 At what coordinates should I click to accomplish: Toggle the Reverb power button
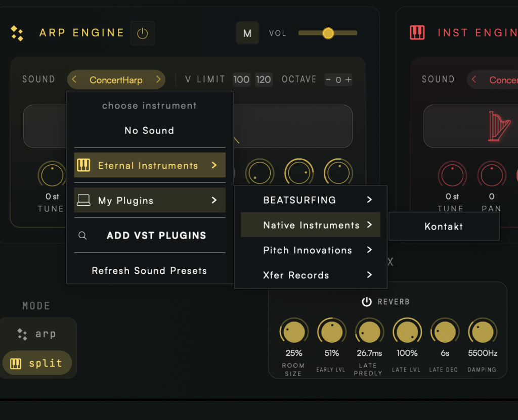[367, 302]
